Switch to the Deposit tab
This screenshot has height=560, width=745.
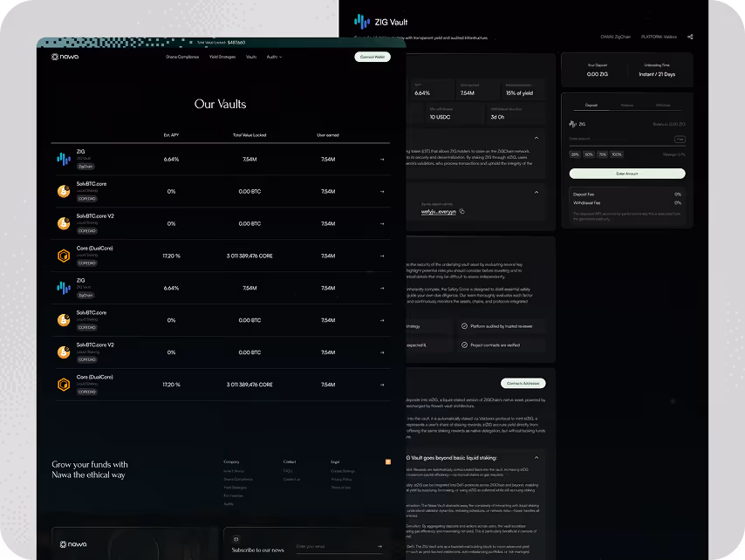[x=591, y=106]
